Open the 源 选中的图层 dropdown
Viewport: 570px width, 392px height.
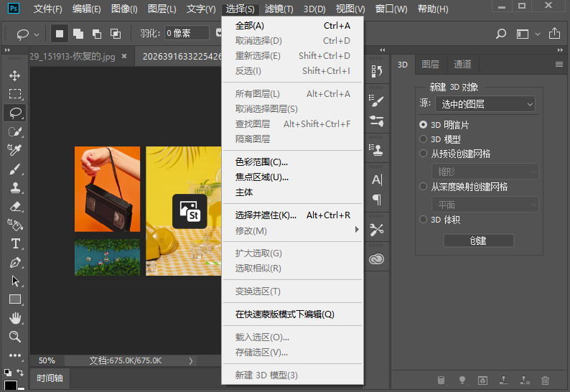[485, 104]
